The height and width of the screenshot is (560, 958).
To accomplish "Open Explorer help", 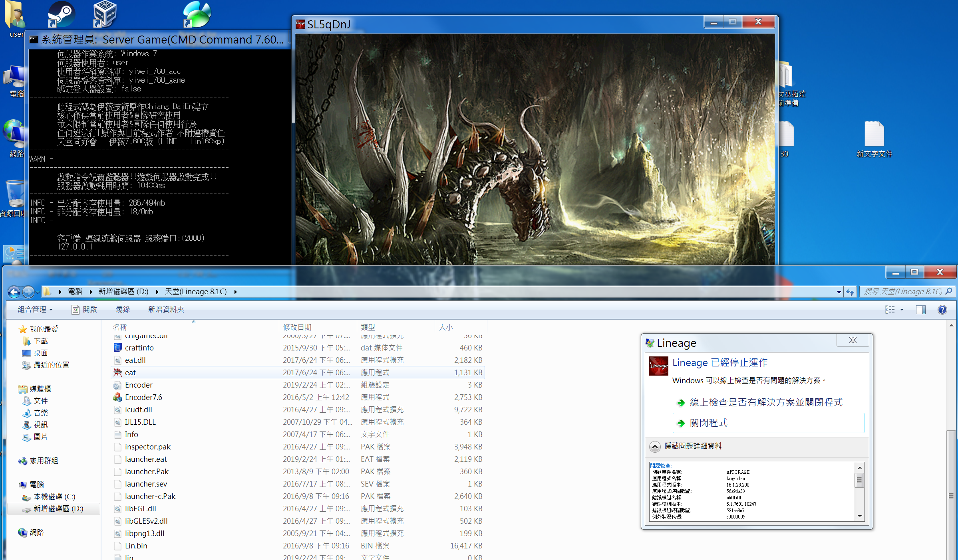I will point(942,309).
